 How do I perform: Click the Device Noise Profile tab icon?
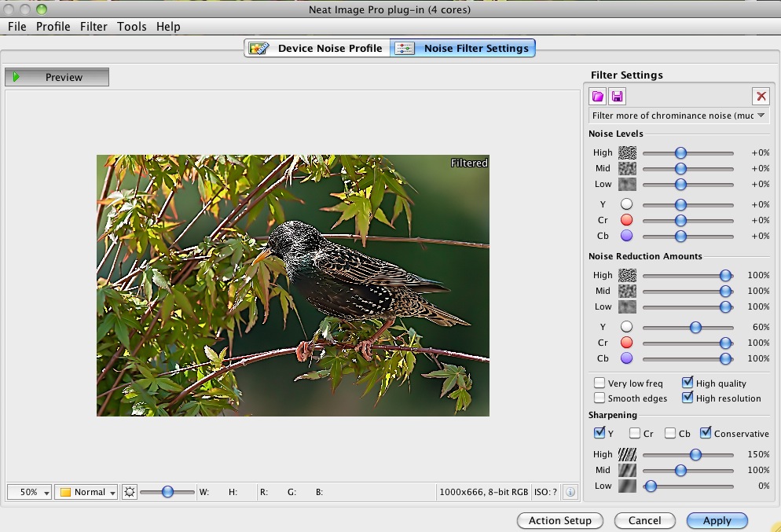coord(259,48)
